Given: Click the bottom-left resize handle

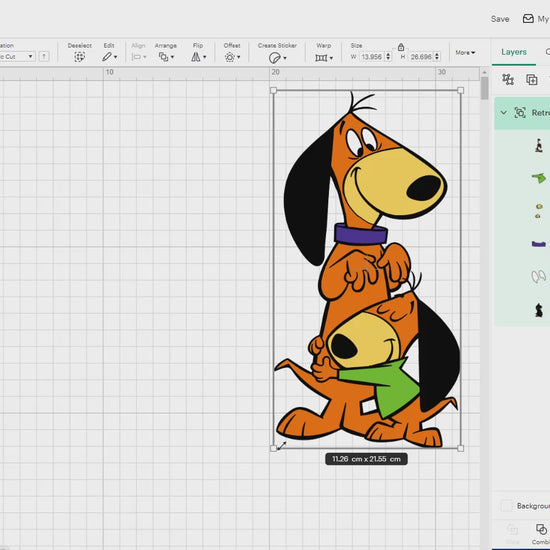Looking at the screenshot, I should (x=274, y=448).
